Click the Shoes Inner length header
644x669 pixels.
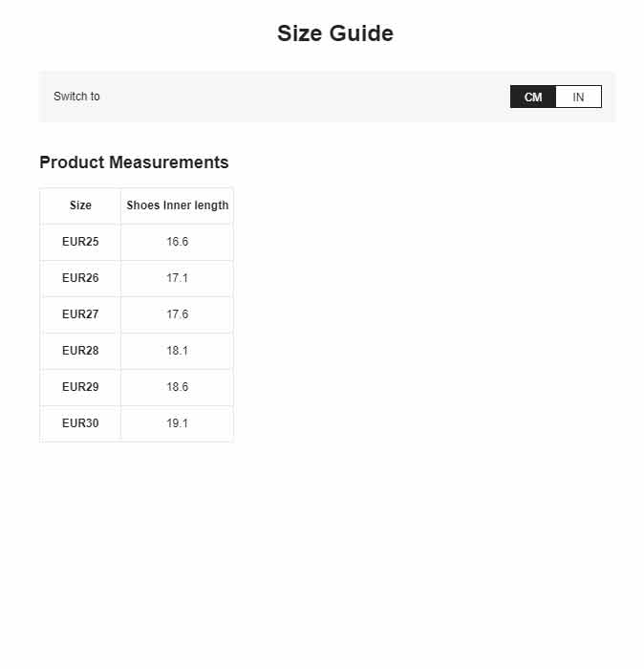[x=178, y=205]
